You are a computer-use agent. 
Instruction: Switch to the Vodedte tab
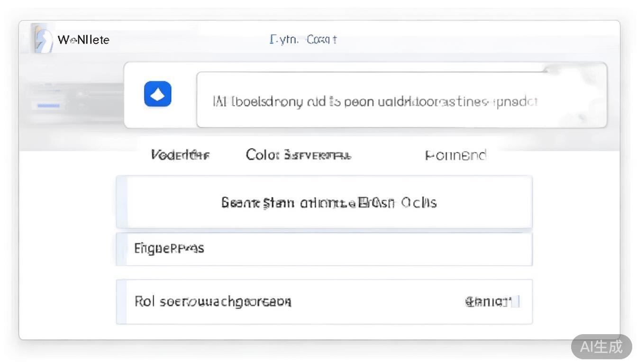point(180,155)
